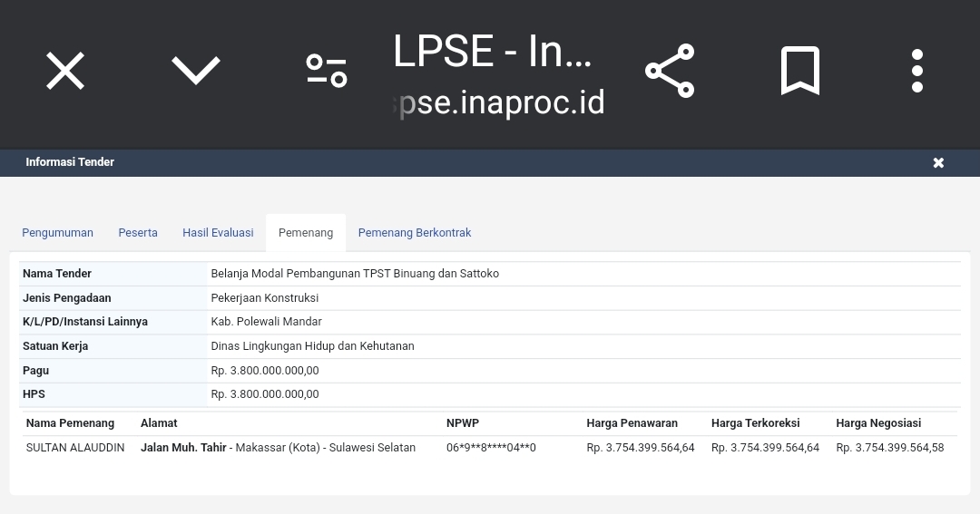
Task: Close the Informasi Tender dialog
Action: click(938, 162)
